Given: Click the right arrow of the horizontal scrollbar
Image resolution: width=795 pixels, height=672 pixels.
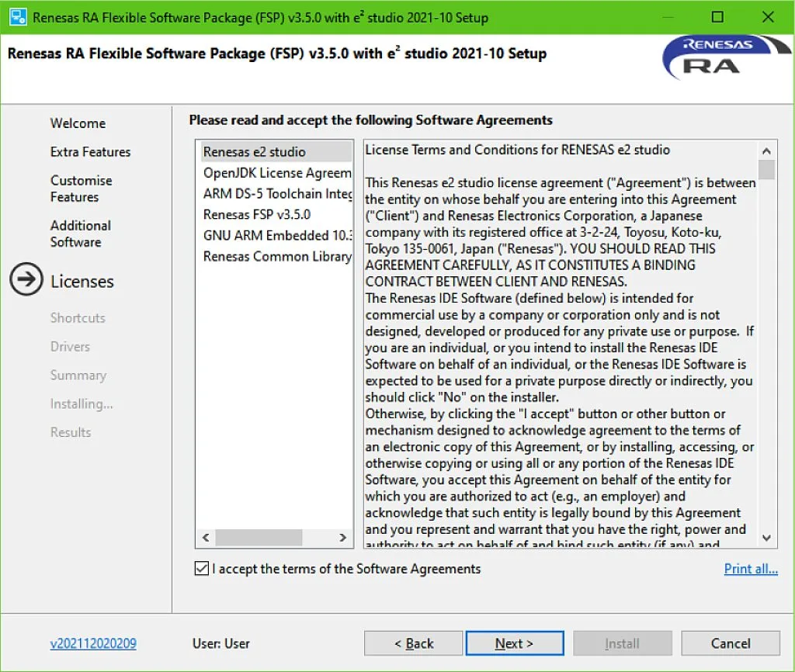Looking at the screenshot, I should [343, 537].
